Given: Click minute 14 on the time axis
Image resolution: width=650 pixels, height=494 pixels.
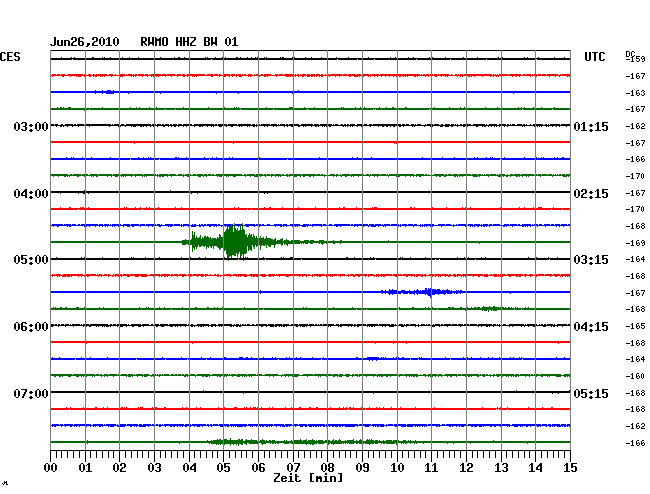Looking at the screenshot, I should tap(536, 467).
